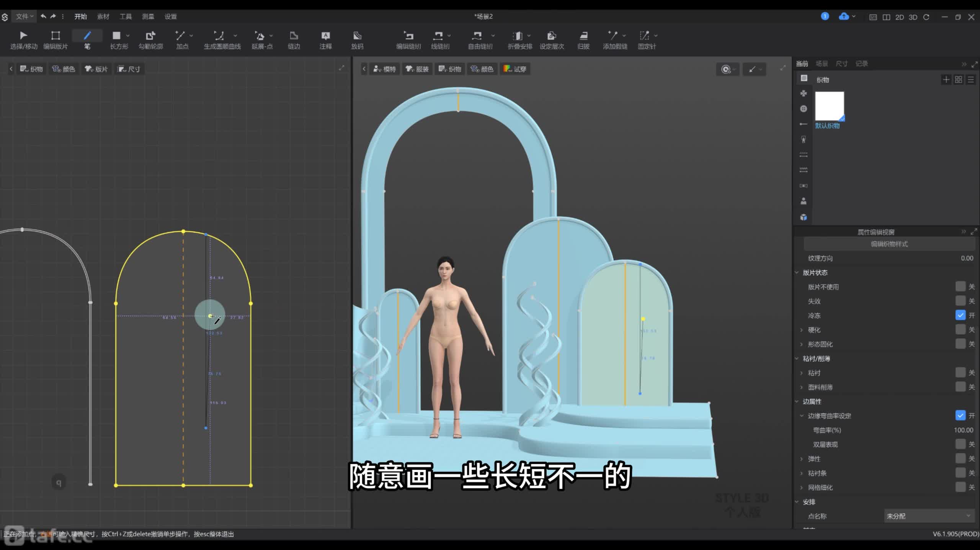Click the 勾勒轮廓 outline tool

pos(150,40)
